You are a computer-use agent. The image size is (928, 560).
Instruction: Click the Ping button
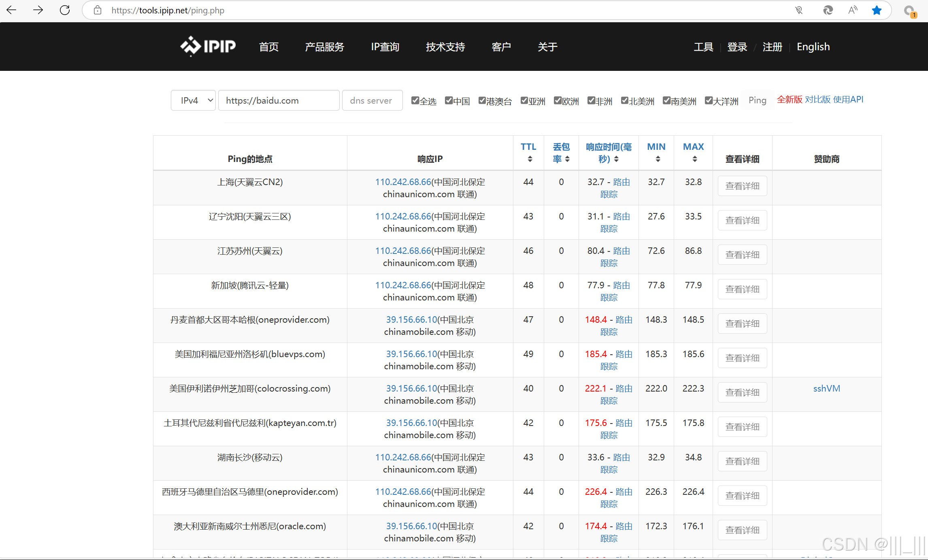click(757, 100)
